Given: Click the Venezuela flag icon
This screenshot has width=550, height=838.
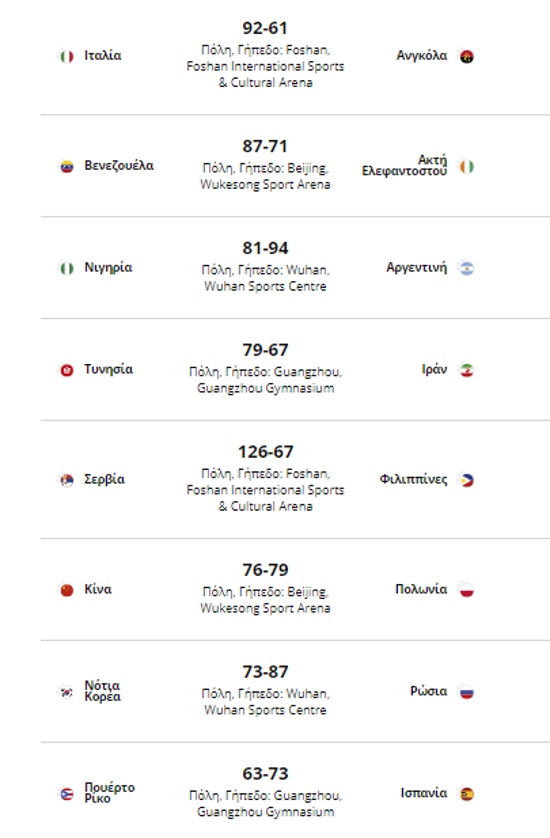Looking at the screenshot, I should pyautogui.click(x=66, y=166).
